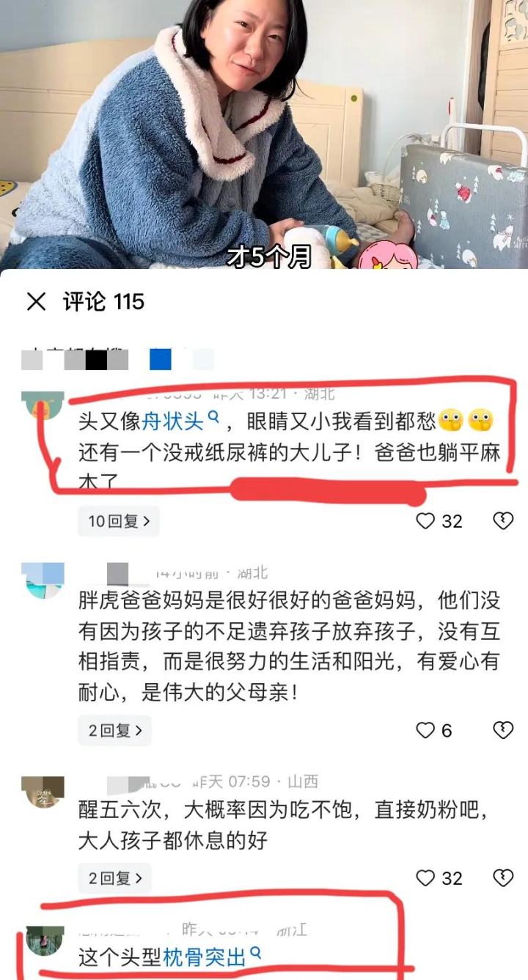The width and height of the screenshot is (528, 980).
Task: Tap the search magnifier beside 枕骨突出
Action: pyautogui.click(x=256, y=954)
